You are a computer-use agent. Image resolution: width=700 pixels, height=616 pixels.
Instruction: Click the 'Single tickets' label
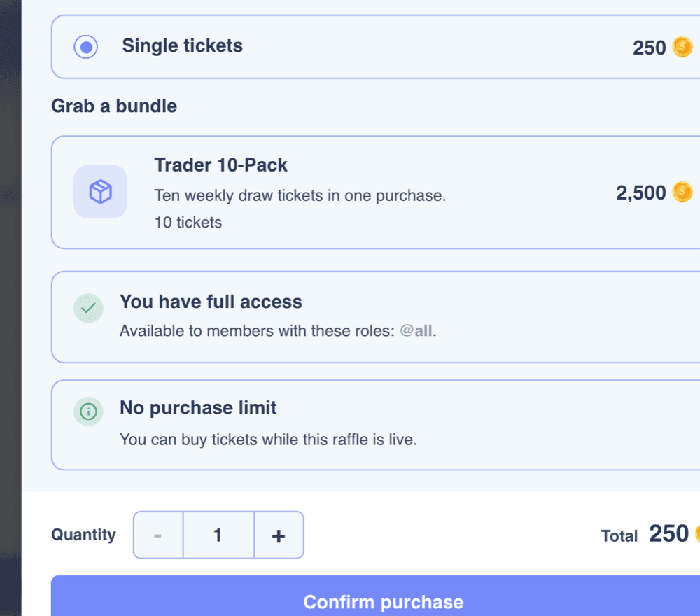pos(182,46)
